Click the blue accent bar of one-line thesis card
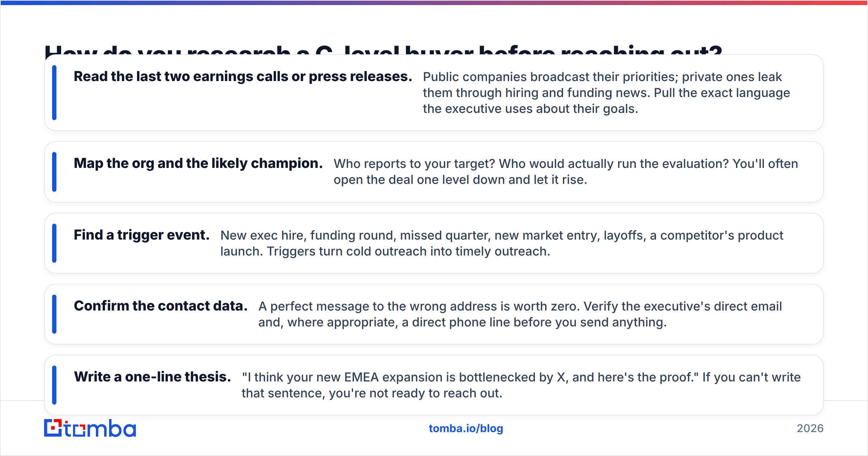Screen dimensions: 868x456 coord(54,385)
